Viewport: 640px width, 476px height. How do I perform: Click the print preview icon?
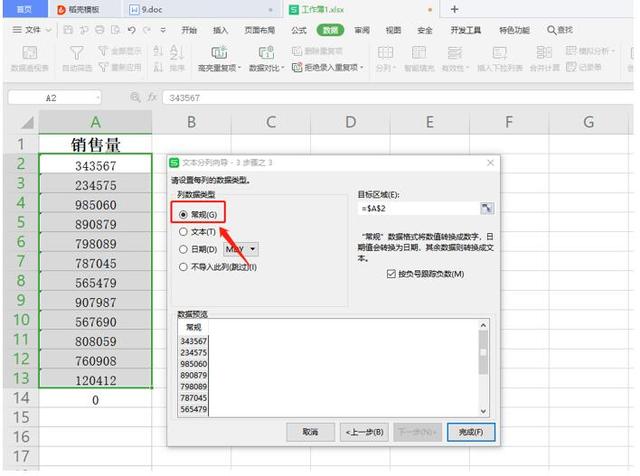coord(116,30)
